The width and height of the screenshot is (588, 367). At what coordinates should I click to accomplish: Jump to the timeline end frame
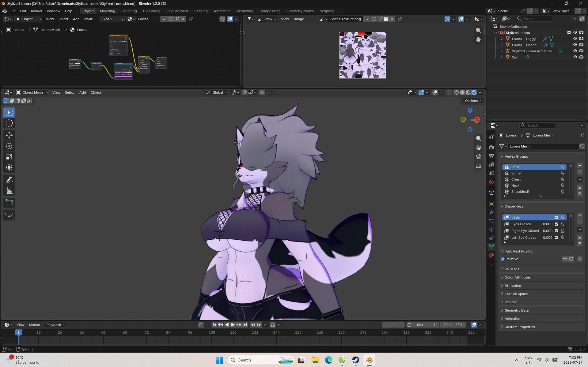(x=245, y=325)
